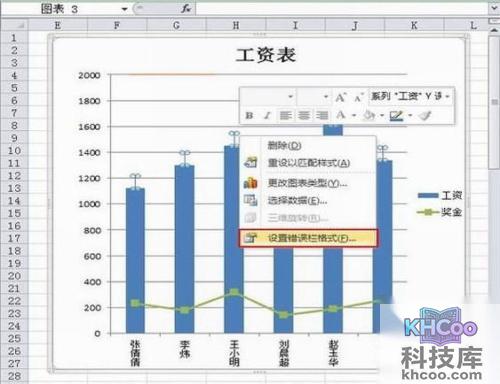
Task: Select column F header
Action: tap(117, 25)
